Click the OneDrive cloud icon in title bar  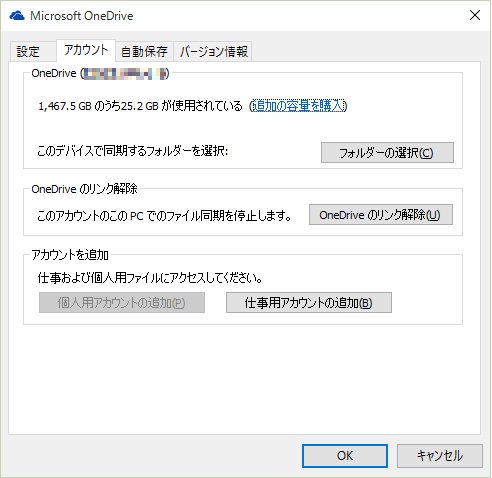(17, 15)
